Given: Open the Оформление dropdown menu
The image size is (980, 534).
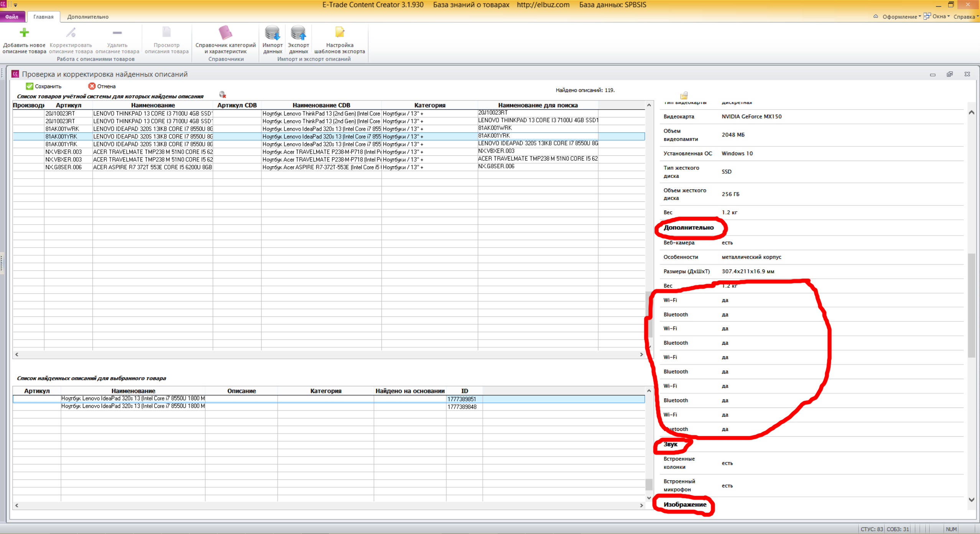Looking at the screenshot, I should (901, 16).
